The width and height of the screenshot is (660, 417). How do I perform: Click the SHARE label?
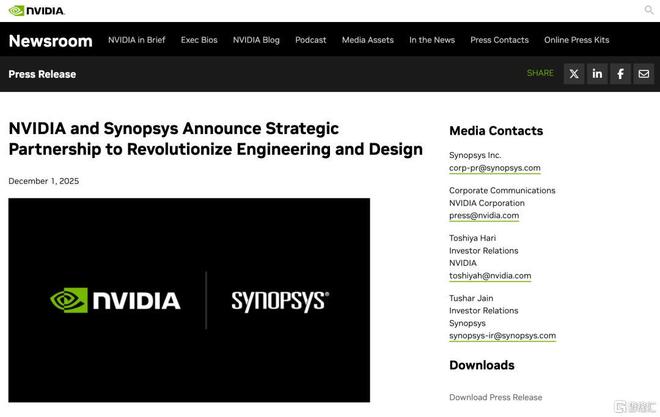(x=540, y=73)
